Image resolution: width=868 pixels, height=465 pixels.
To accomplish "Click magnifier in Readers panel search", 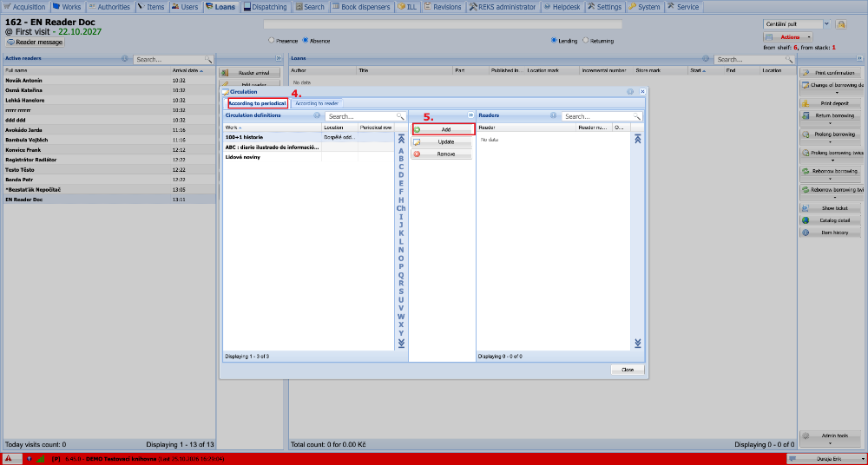I will click(x=636, y=116).
